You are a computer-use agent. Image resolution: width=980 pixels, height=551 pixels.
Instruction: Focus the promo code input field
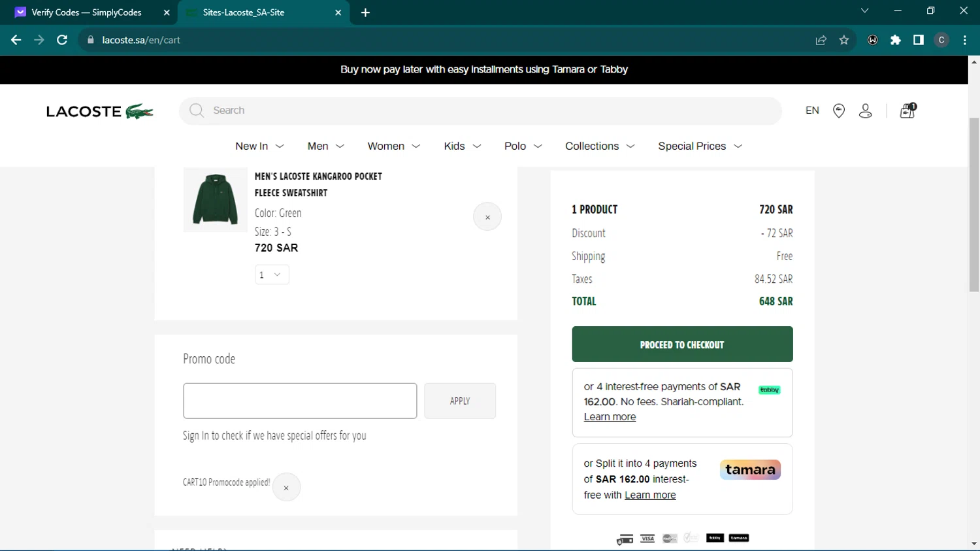300,401
